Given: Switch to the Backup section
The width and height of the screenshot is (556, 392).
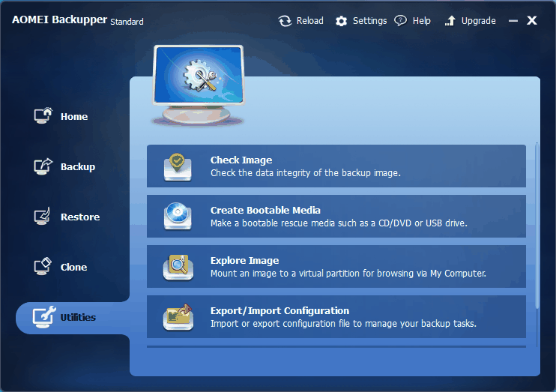Looking at the screenshot, I should click(x=78, y=166).
